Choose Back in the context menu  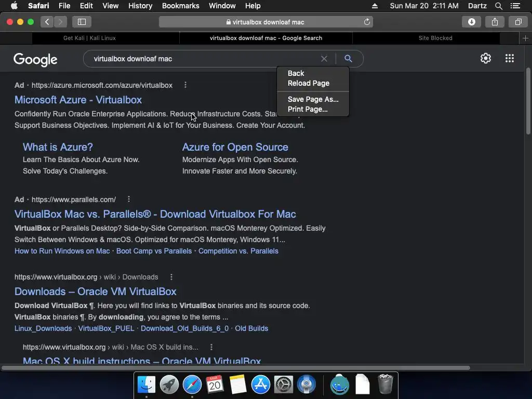tap(313, 73)
